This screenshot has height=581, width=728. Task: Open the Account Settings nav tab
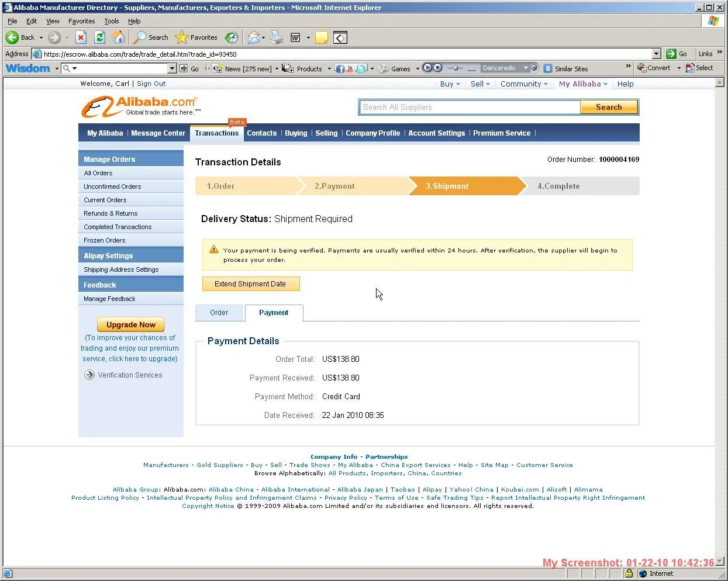(436, 133)
